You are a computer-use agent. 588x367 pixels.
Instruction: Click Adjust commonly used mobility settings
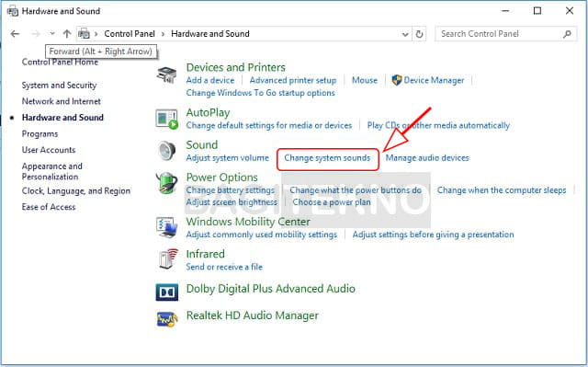(261, 235)
